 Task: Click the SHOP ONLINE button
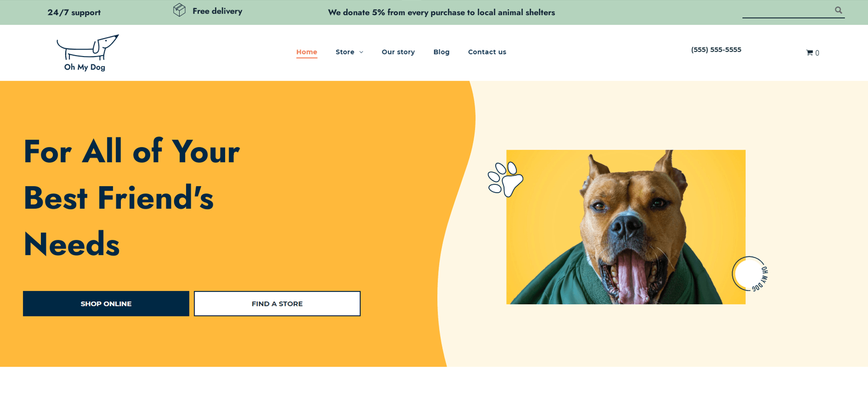(106, 303)
